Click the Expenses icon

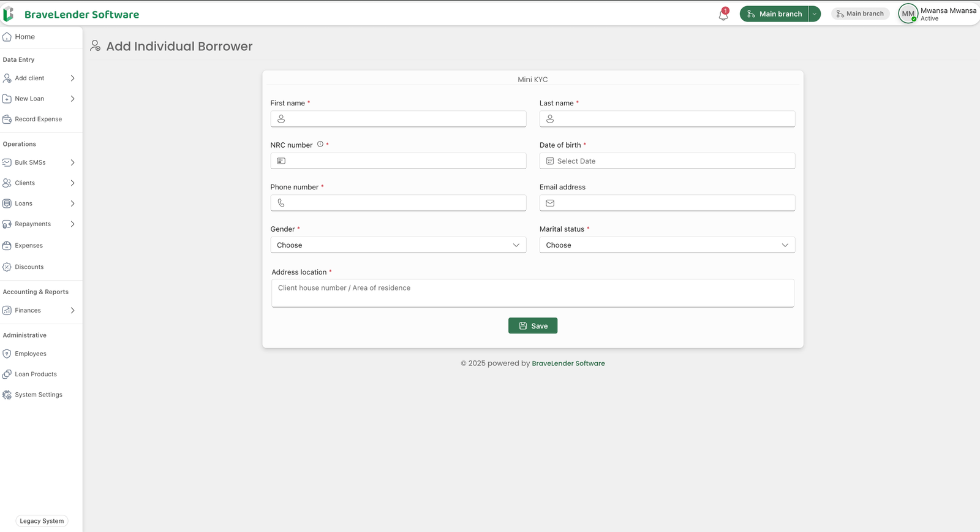(x=7, y=246)
